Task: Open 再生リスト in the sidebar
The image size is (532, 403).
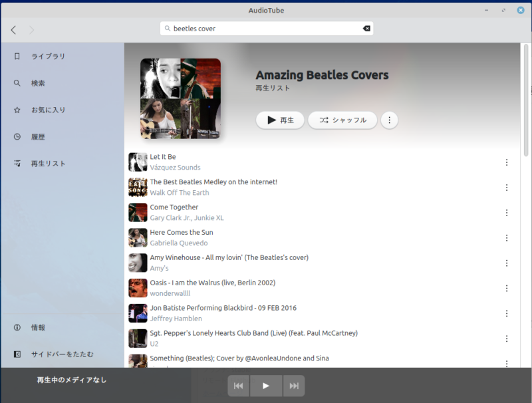Action: point(48,163)
